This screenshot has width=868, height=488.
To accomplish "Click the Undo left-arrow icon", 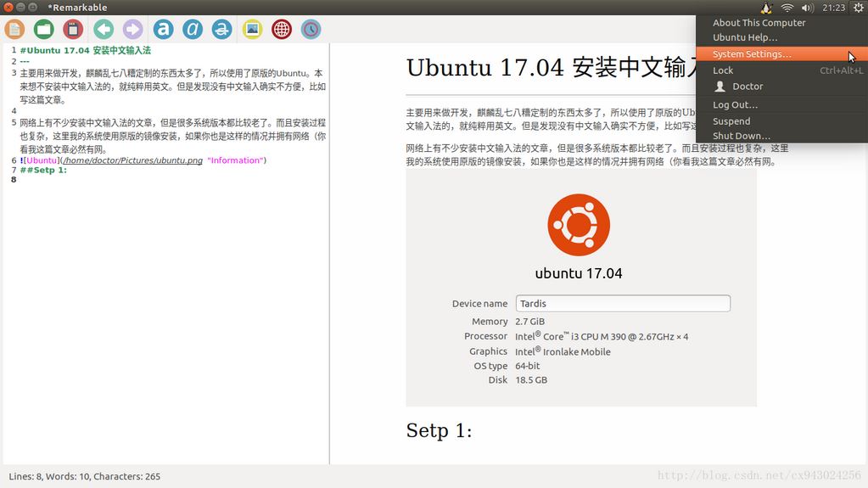I will point(104,30).
